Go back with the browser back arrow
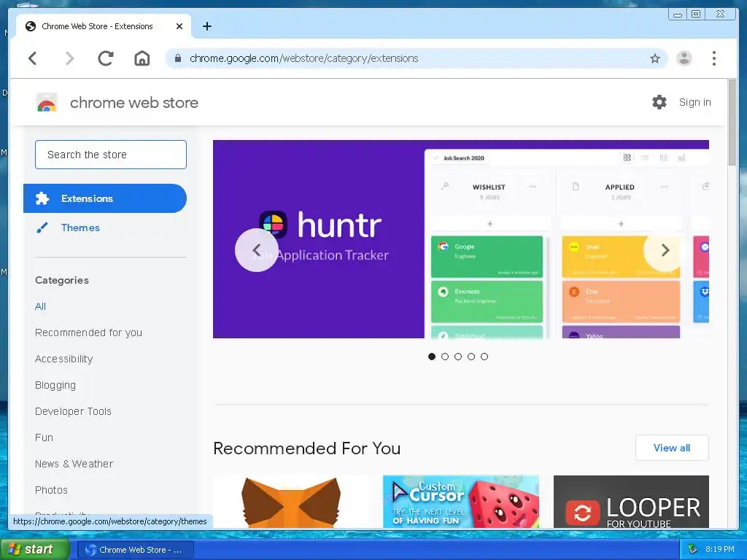This screenshot has height=560, width=747. coord(32,58)
